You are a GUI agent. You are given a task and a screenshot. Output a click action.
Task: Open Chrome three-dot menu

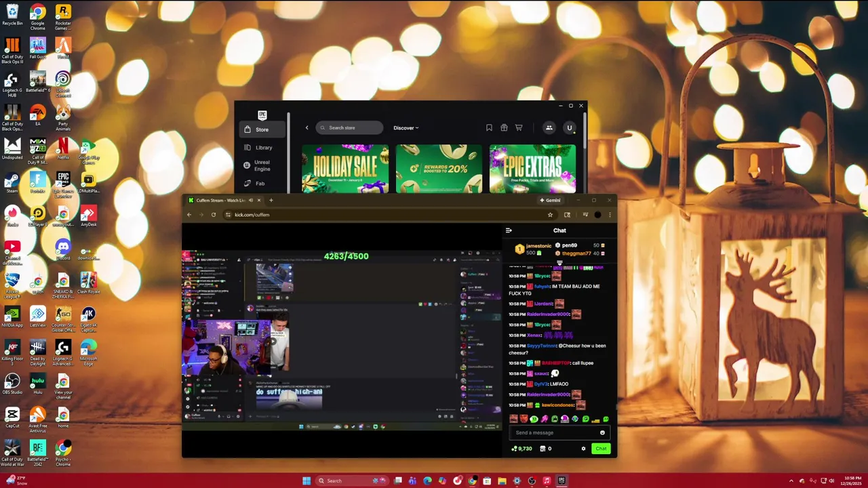(x=610, y=215)
